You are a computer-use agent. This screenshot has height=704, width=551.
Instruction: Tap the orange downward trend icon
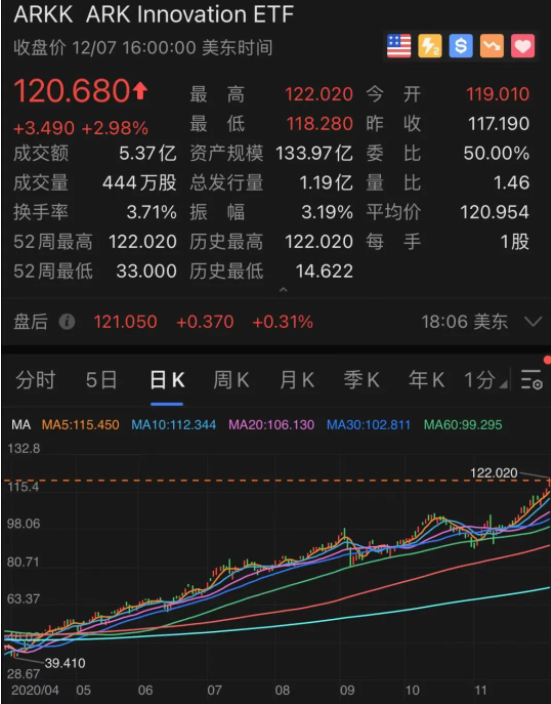tap(492, 46)
